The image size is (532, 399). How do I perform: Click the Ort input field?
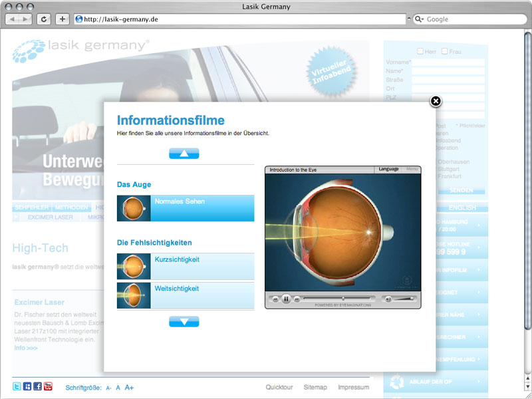(x=448, y=89)
